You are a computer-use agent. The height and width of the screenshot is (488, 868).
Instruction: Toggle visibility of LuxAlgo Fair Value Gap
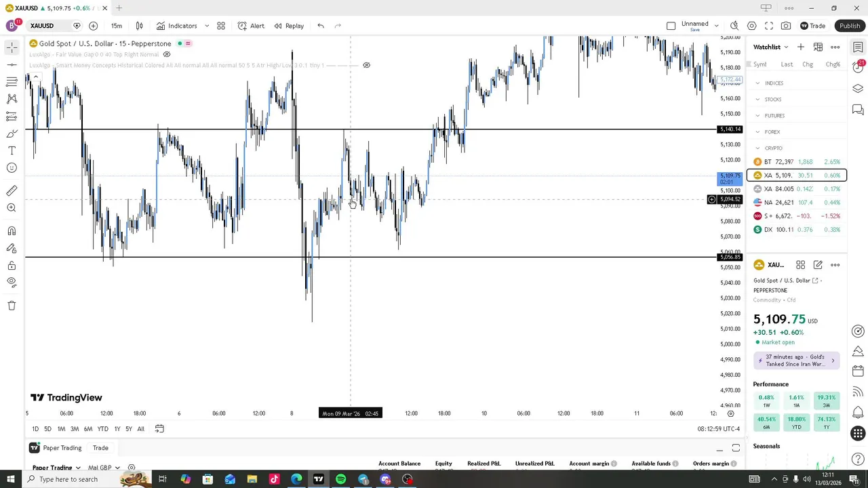pos(167,54)
